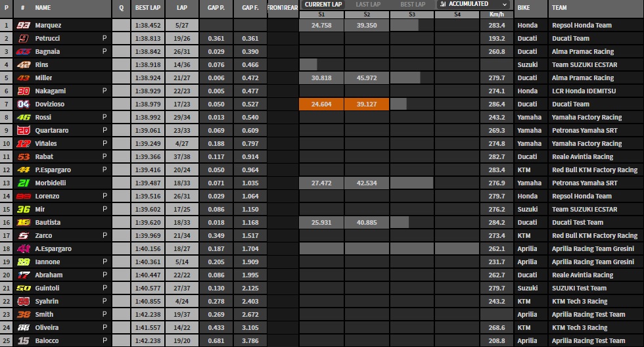The width and height of the screenshot is (644, 347).
Task: Click Morbidelli's number 21 icon
Action: tap(24, 183)
